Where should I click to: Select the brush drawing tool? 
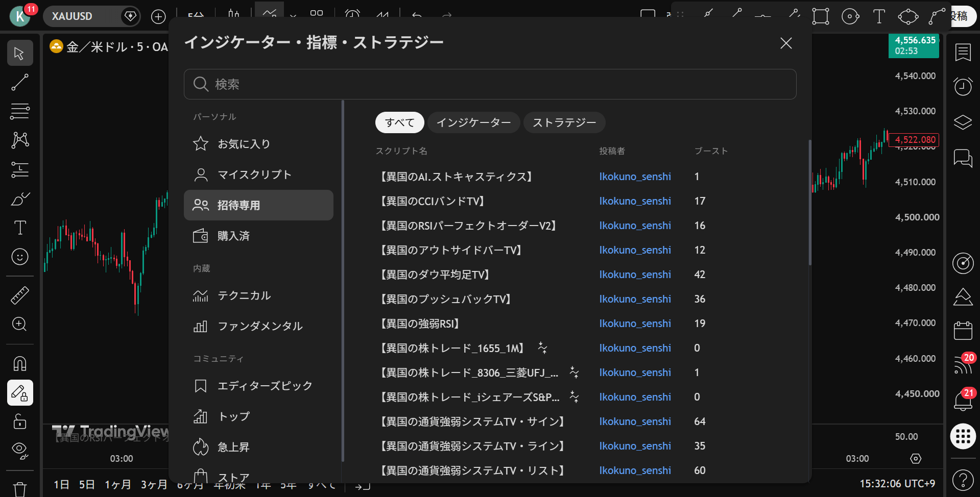tap(20, 198)
